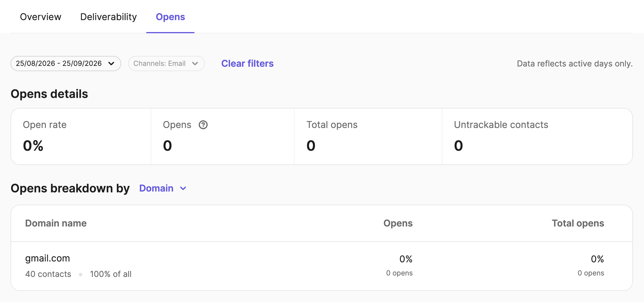
Task: Click the Open rate metric card
Action: [x=81, y=136]
